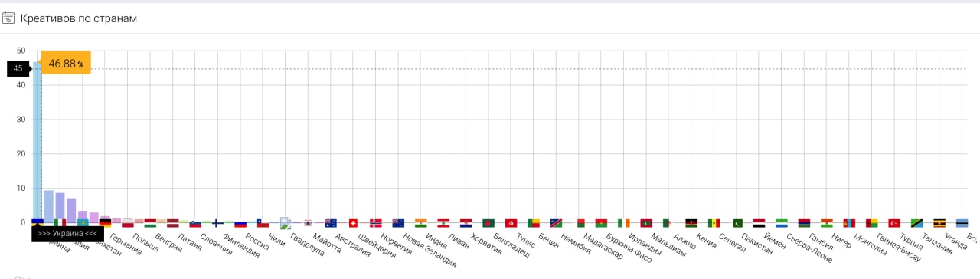Click the calendar icon beside the chart title
Viewport: 980px width, 279px height.
(x=8, y=18)
